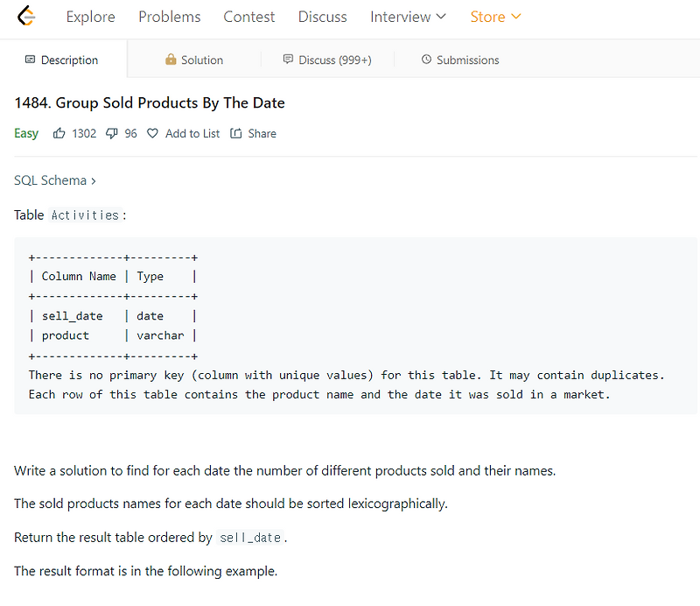Open the Explore menu
Viewport: 700px width, 606px height.
click(90, 17)
